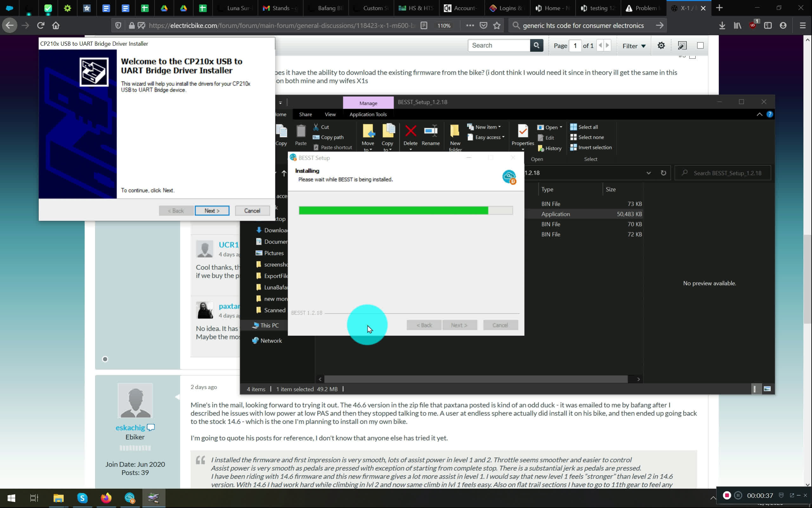Click Next in CP210x driver installer
This screenshot has height=508, width=812.
tap(212, 211)
